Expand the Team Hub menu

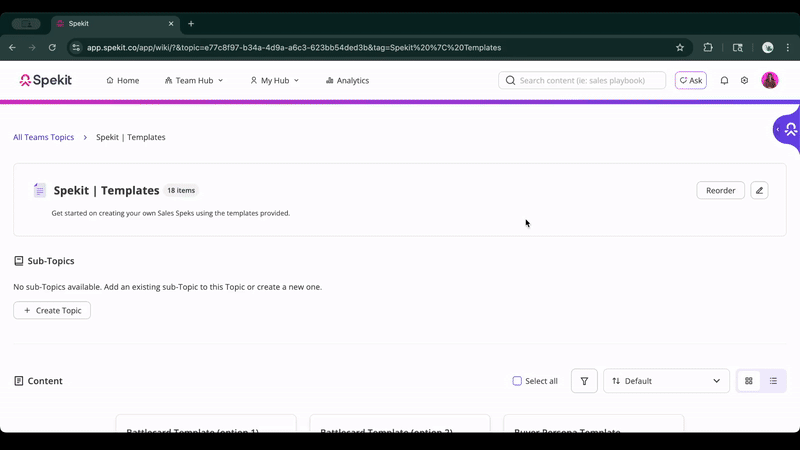pyautogui.click(x=194, y=81)
